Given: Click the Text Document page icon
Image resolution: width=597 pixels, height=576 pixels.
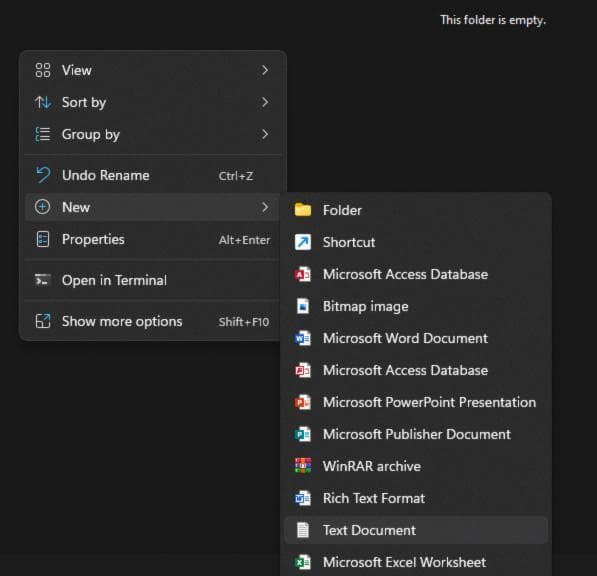Looking at the screenshot, I should click(x=303, y=530).
